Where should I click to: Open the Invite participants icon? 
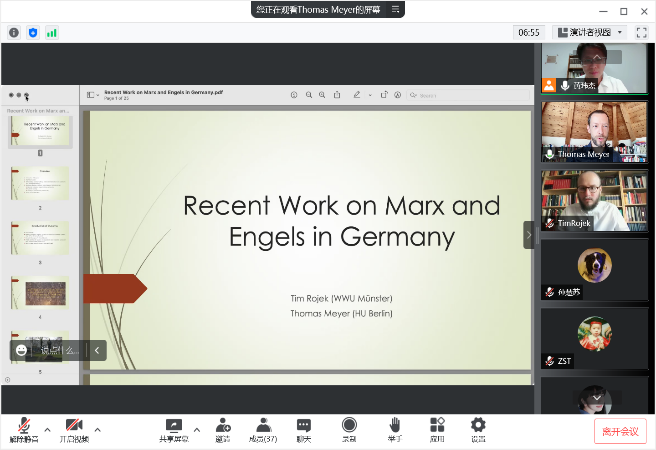222,426
